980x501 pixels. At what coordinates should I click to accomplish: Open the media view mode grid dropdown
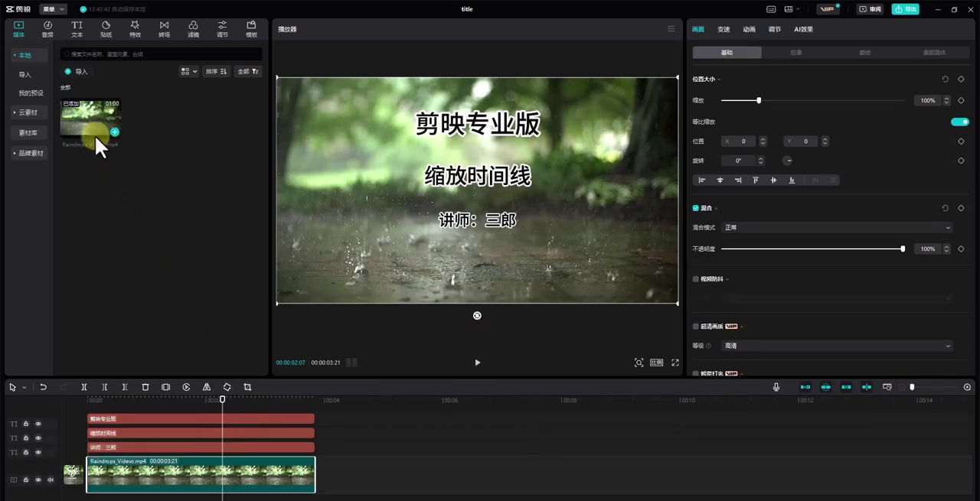188,71
